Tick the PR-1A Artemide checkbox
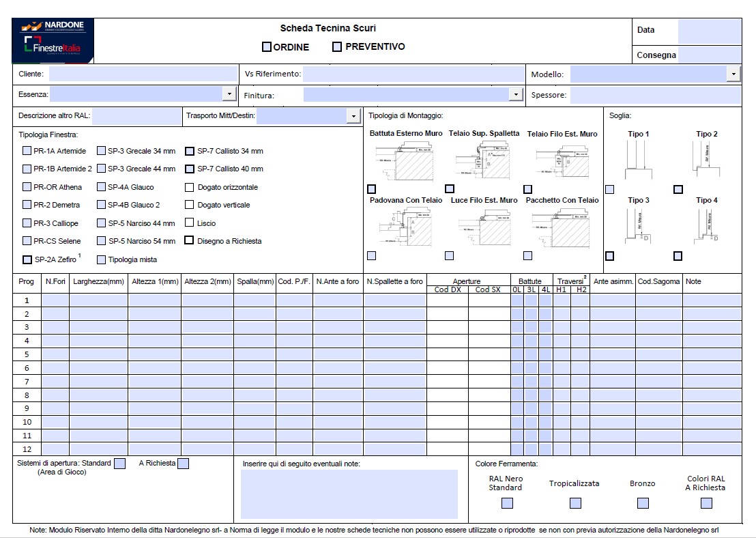 (x=27, y=150)
